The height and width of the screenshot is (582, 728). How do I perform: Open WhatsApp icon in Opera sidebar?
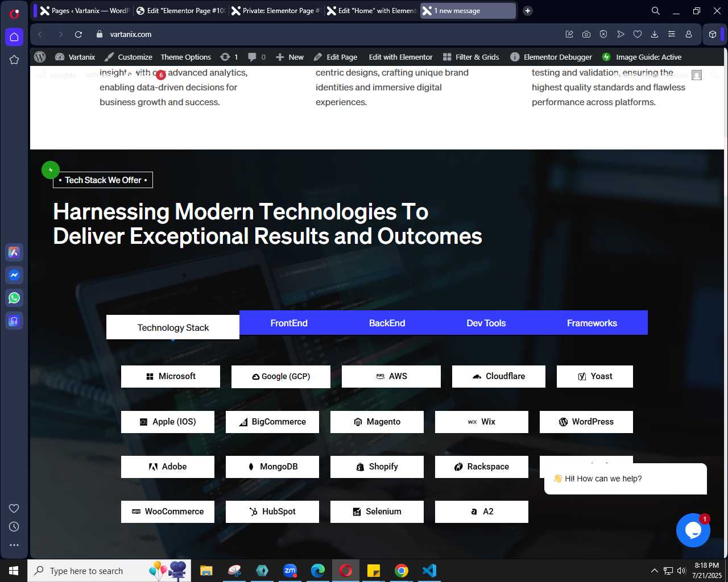[14, 298]
